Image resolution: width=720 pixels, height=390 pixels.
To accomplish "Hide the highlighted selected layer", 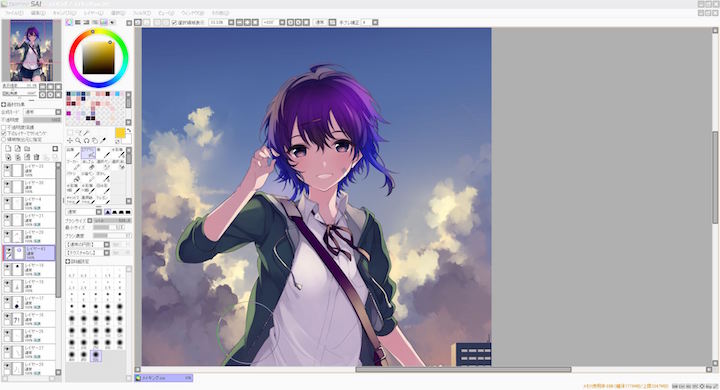I will pyautogui.click(x=9, y=249).
